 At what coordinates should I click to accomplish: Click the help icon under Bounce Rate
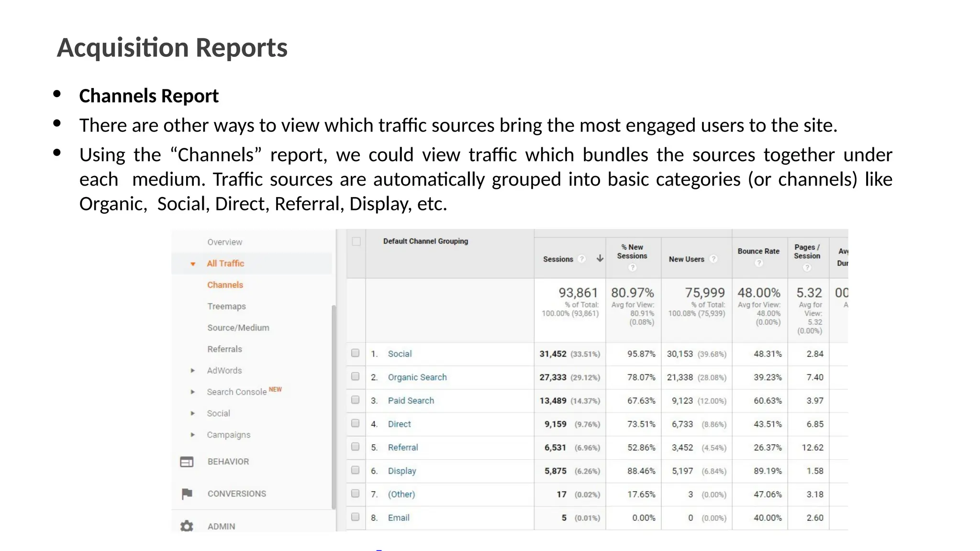point(758,263)
